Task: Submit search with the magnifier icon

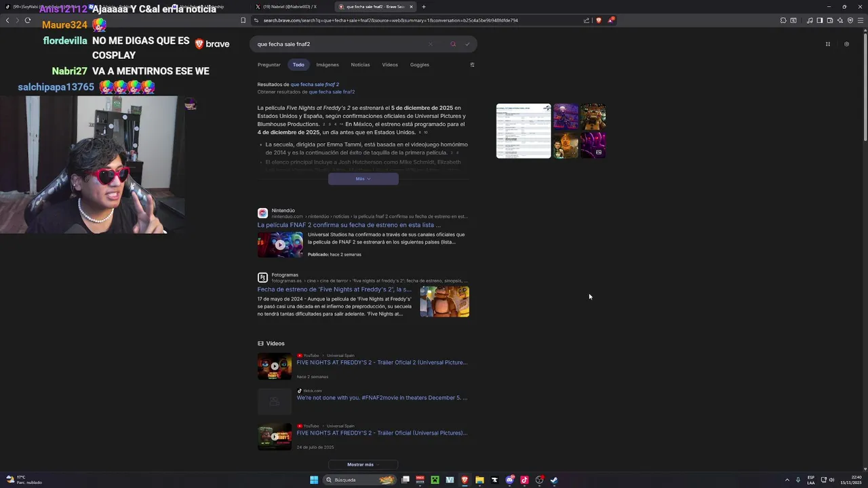Action: pyautogui.click(x=453, y=44)
